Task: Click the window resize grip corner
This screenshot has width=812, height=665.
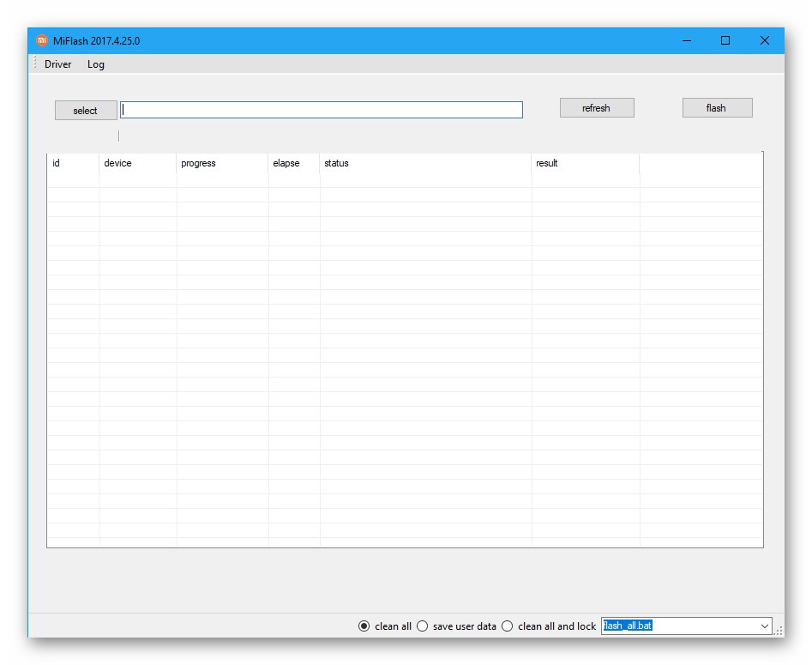Action: click(x=779, y=631)
